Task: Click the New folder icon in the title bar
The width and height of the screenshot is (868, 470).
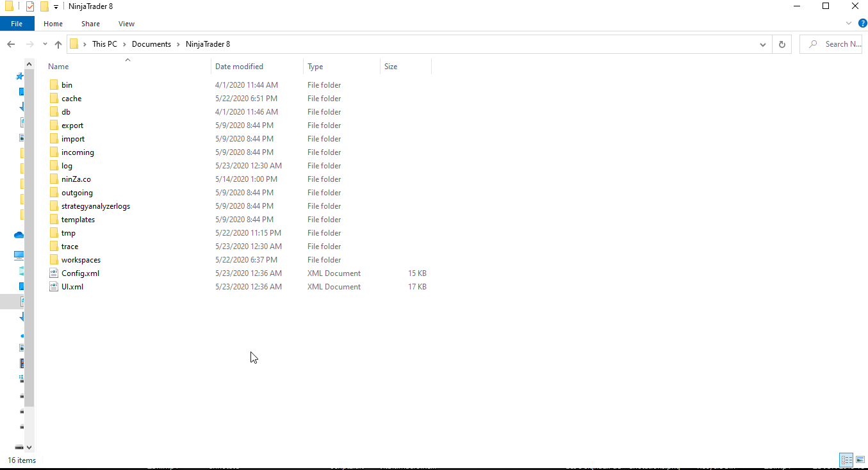Action: click(44, 6)
